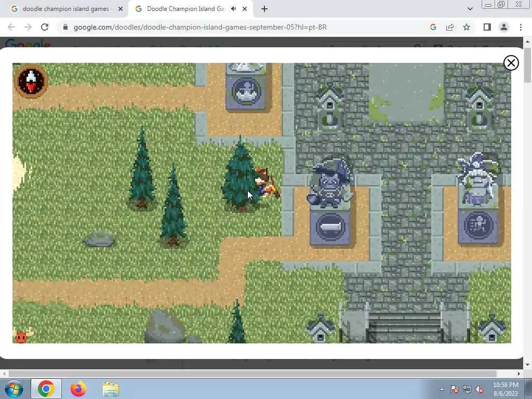This screenshot has width=532, height=399.
Task: View site security lock information
Action: point(65,27)
